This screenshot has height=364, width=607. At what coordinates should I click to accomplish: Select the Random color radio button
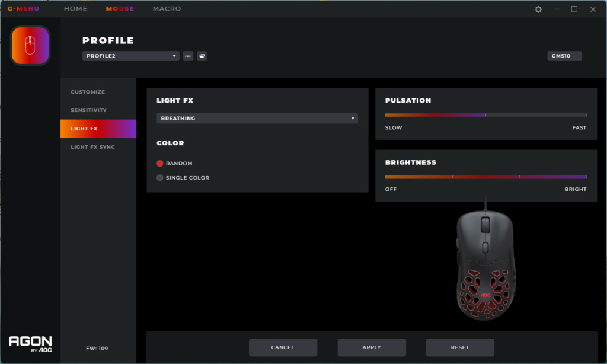pyautogui.click(x=160, y=164)
